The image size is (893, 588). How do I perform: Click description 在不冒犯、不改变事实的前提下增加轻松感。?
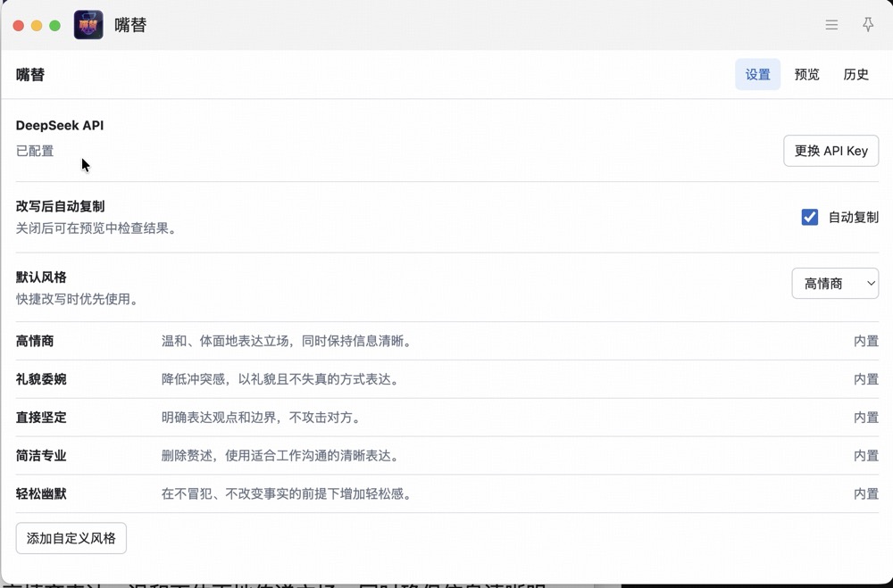pyautogui.click(x=287, y=493)
